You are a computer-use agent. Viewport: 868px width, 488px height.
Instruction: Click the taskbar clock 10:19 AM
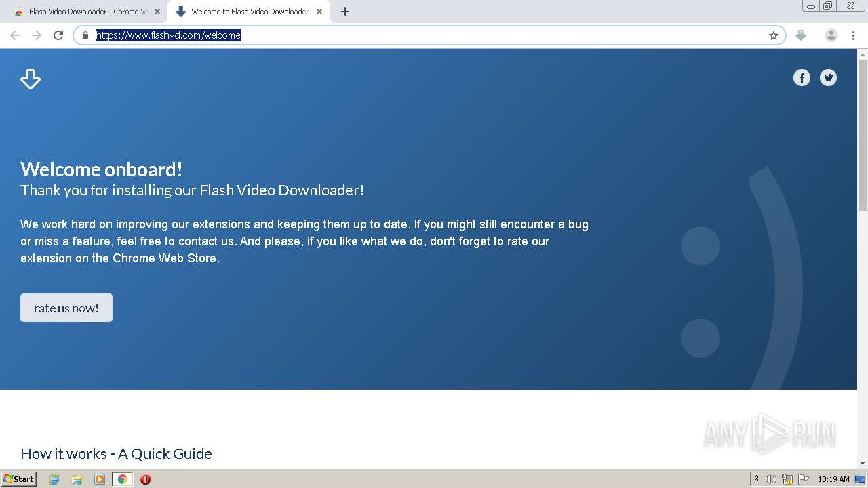pyautogui.click(x=833, y=479)
